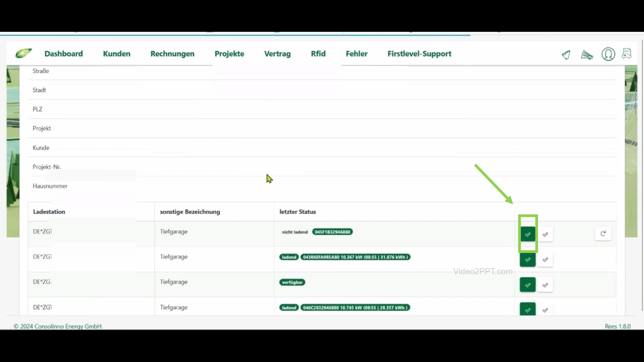Click the Kunde field label
This screenshot has width=644, height=362.
tap(41, 148)
